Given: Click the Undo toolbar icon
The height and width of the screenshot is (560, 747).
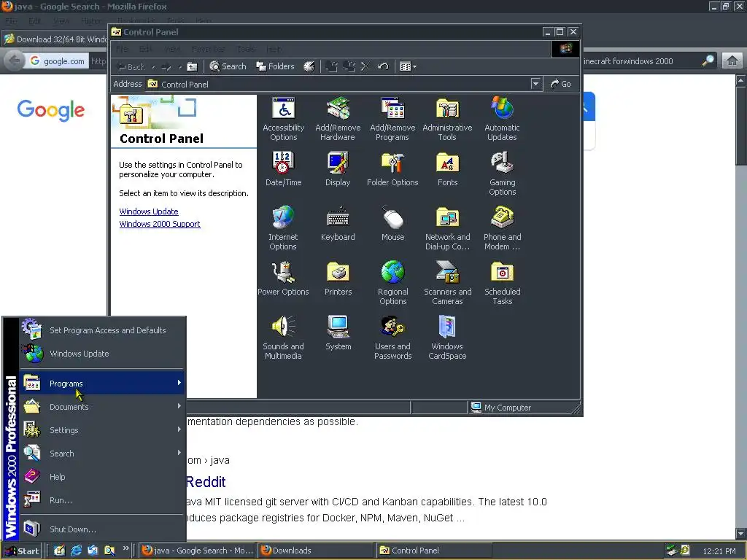Looking at the screenshot, I should click(x=383, y=66).
